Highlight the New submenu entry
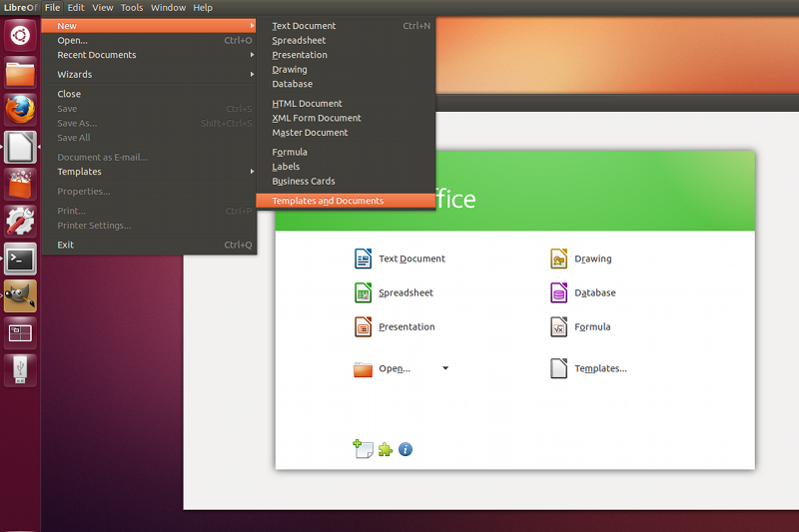799x532 pixels. 149,26
